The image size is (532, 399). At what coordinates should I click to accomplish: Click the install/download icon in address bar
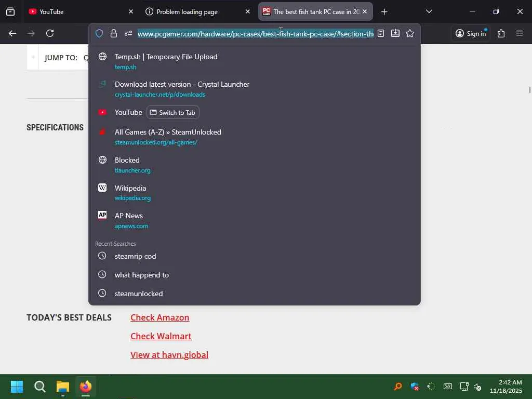point(395,33)
